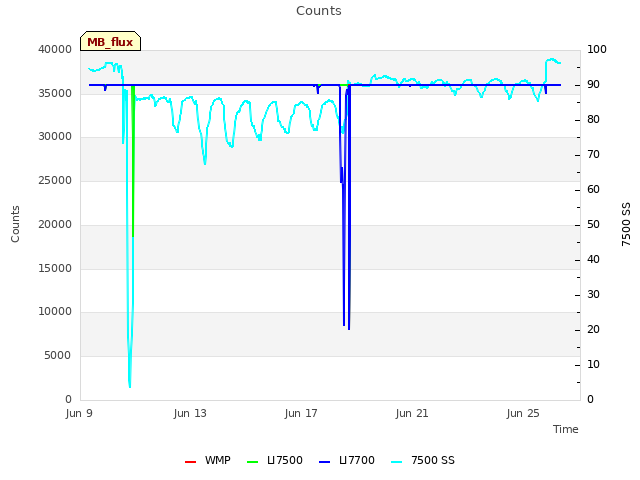Toggle the LI7700 legend entry
The width and height of the screenshot is (640, 480).
tap(347, 460)
